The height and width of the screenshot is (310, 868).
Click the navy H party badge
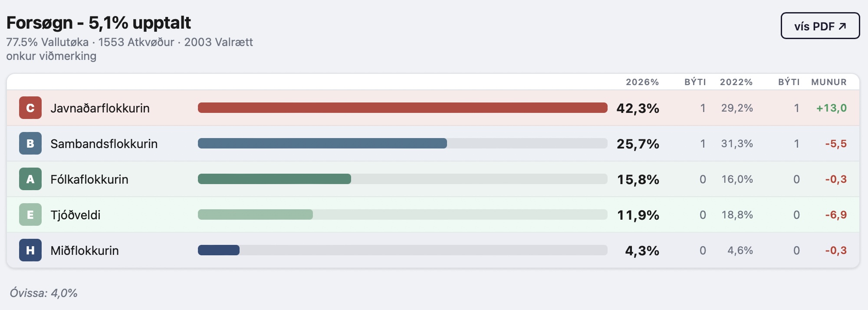pos(30,251)
